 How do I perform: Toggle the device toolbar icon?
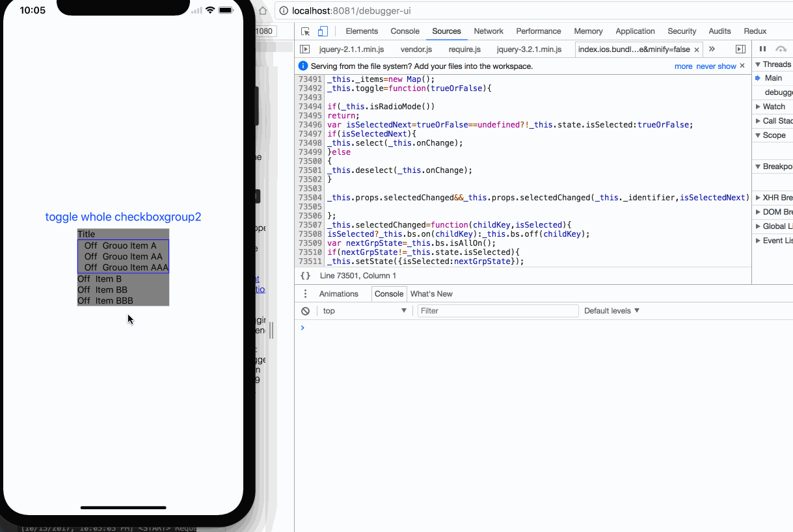[323, 31]
